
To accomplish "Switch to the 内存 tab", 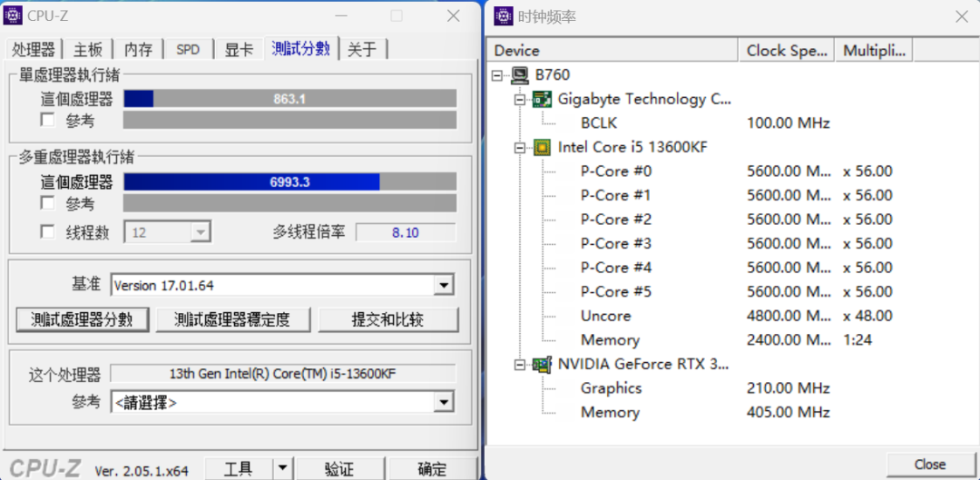I will click(139, 49).
